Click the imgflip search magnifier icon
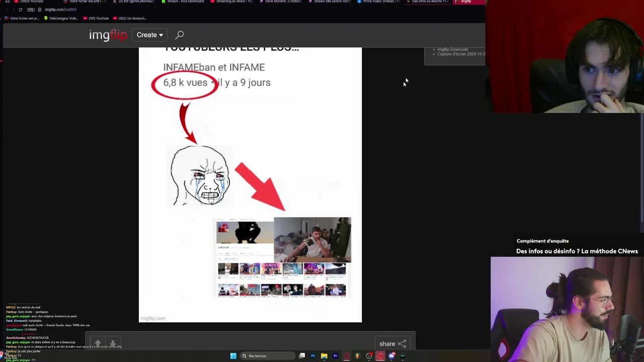This screenshot has width=644, height=362. pyautogui.click(x=180, y=35)
